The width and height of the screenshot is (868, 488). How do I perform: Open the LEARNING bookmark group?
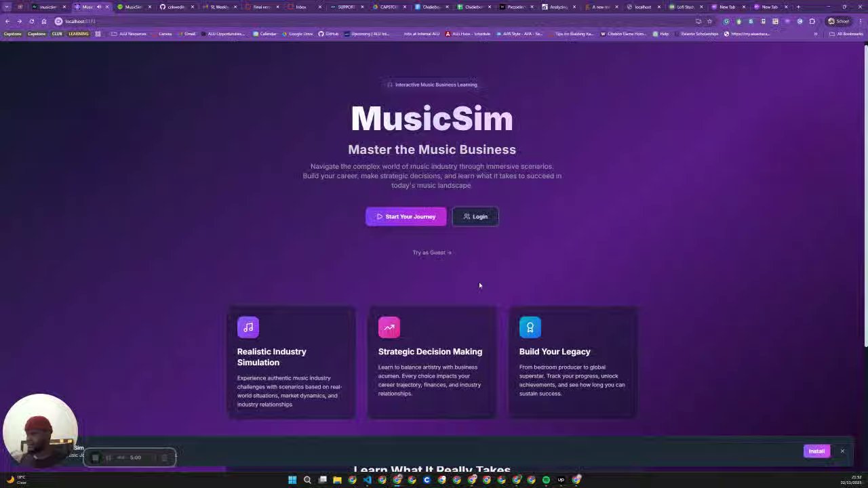point(79,34)
